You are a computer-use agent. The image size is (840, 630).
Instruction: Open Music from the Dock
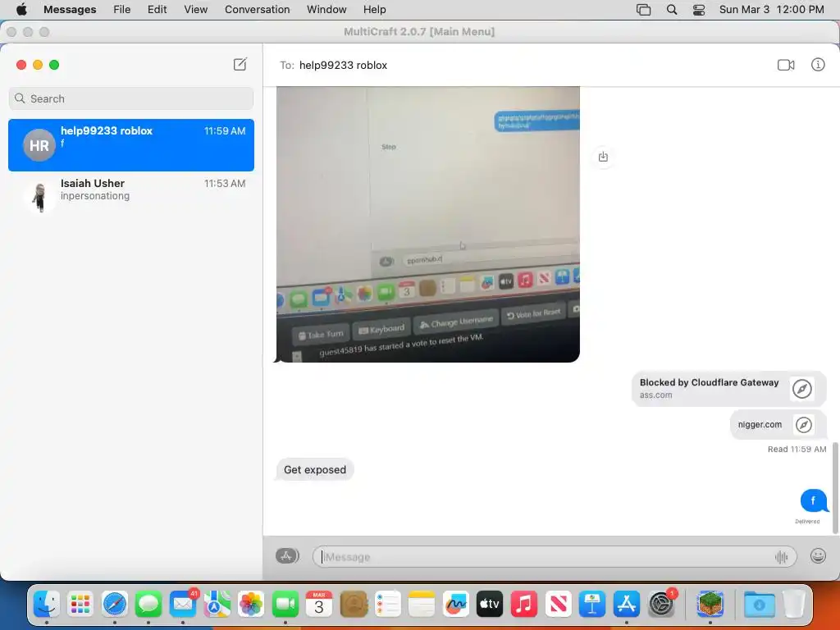524,605
